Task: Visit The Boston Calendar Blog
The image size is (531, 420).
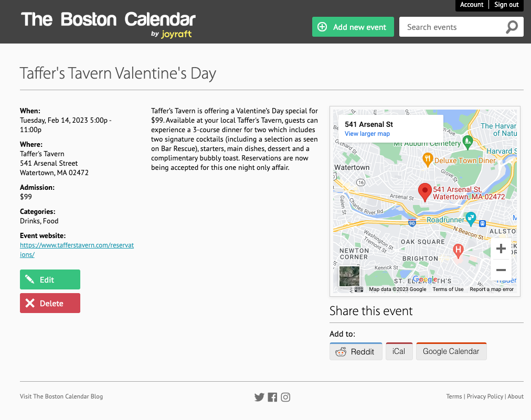Action: click(61, 396)
